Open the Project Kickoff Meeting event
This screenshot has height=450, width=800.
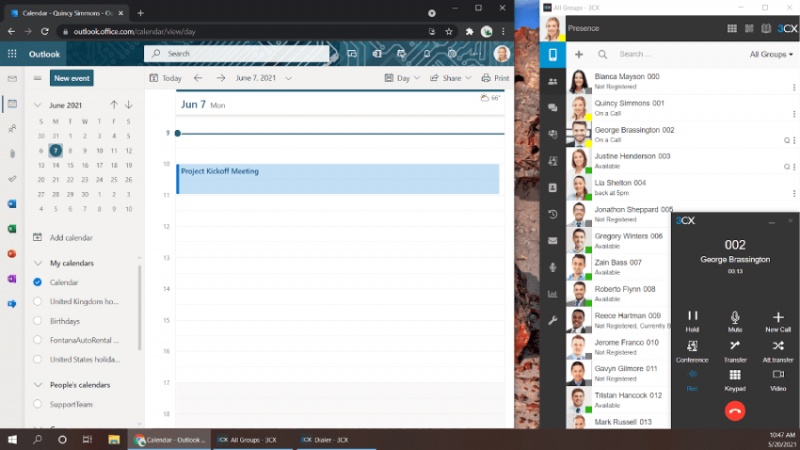click(x=338, y=178)
